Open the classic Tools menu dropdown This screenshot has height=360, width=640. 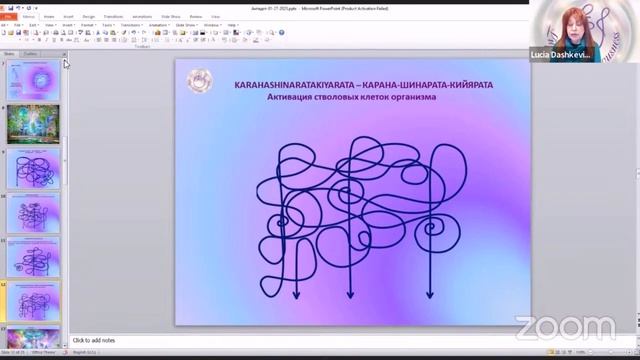point(108,25)
